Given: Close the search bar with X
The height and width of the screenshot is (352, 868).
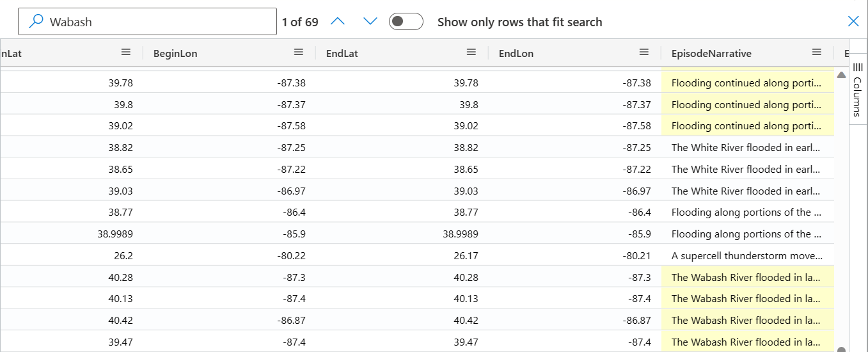Looking at the screenshot, I should click(853, 22).
